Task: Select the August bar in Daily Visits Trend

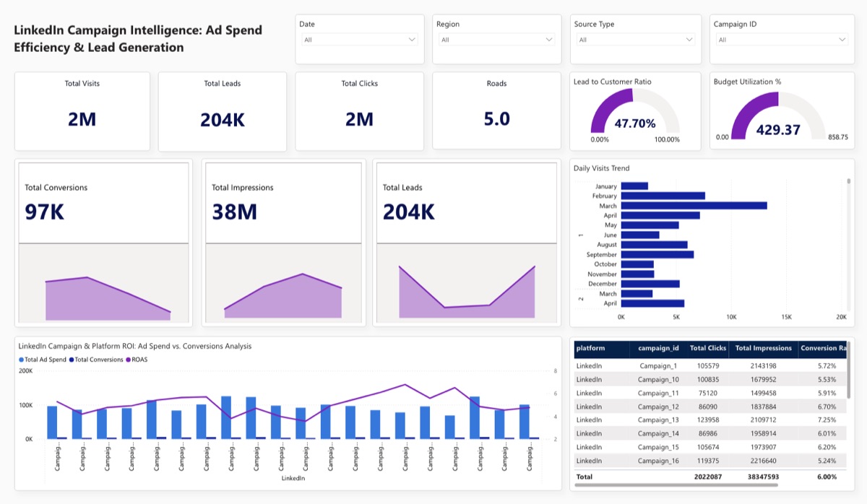Action: pyautogui.click(x=654, y=245)
